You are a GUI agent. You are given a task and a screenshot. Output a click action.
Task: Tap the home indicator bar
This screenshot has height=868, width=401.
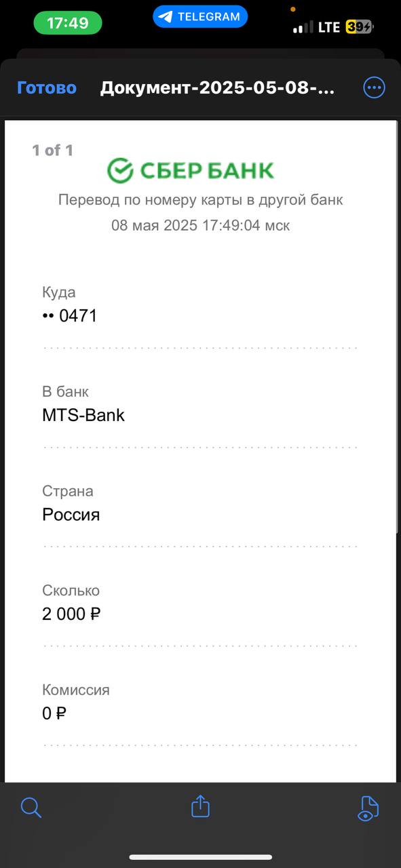pos(200,857)
